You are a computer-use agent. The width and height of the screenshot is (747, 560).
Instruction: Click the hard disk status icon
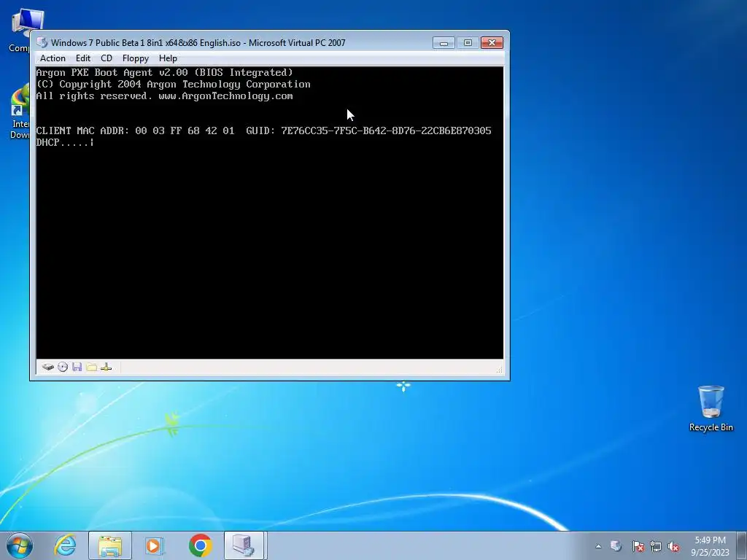[47, 367]
